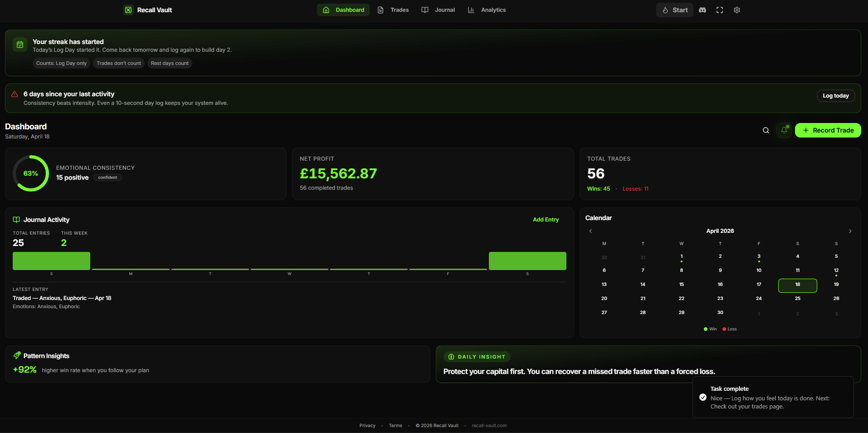
Task: Open the Discord icon in header
Action: tap(702, 10)
